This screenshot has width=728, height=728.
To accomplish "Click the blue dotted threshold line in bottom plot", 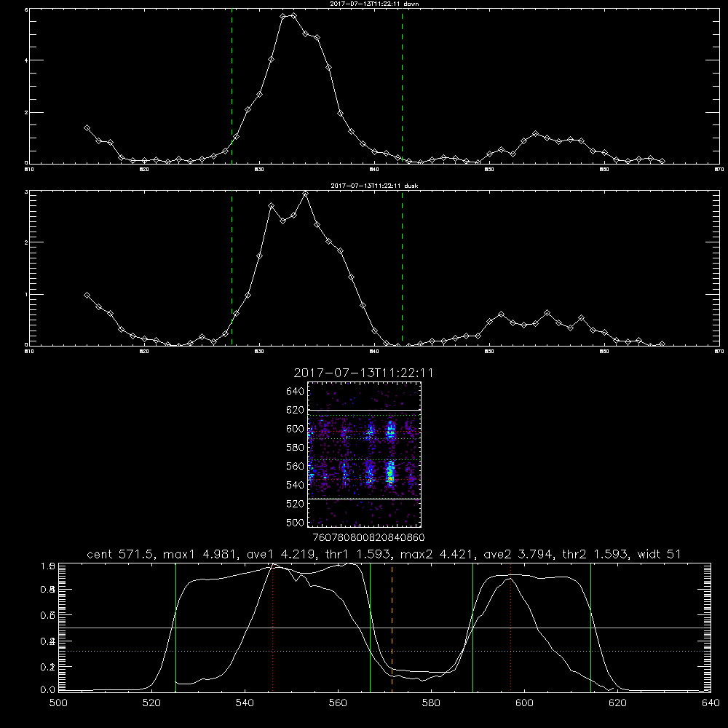I will 384,652.
